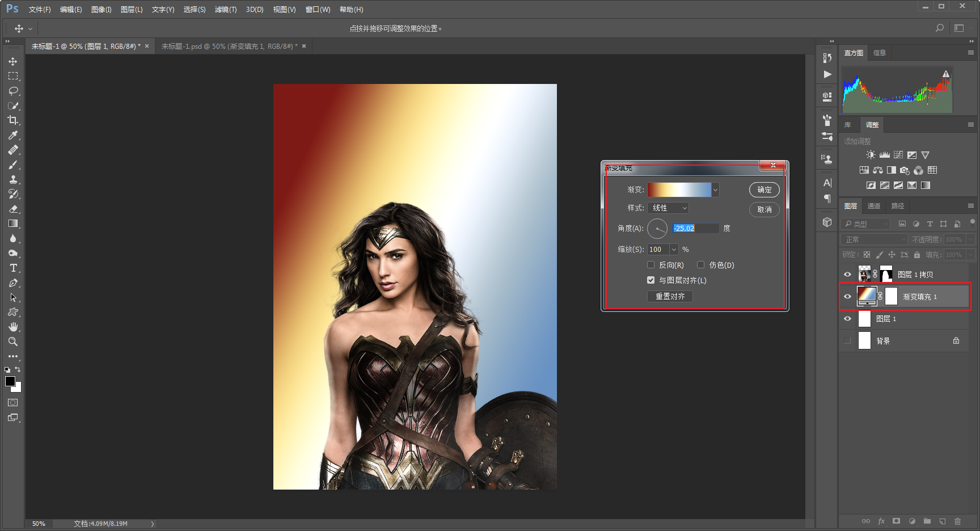
Task: Close the 渐变填充 dialog
Action: (x=772, y=165)
